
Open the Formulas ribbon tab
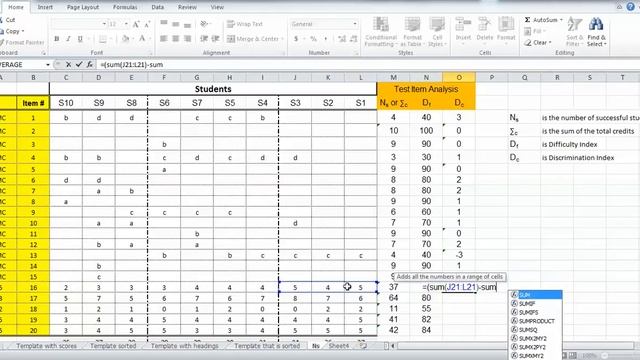pos(125,7)
